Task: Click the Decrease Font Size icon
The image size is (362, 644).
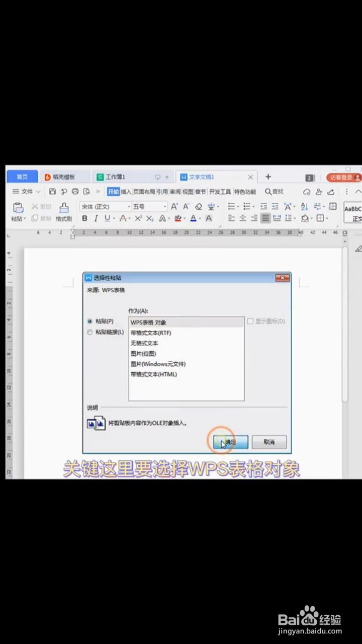Action: point(186,206)
